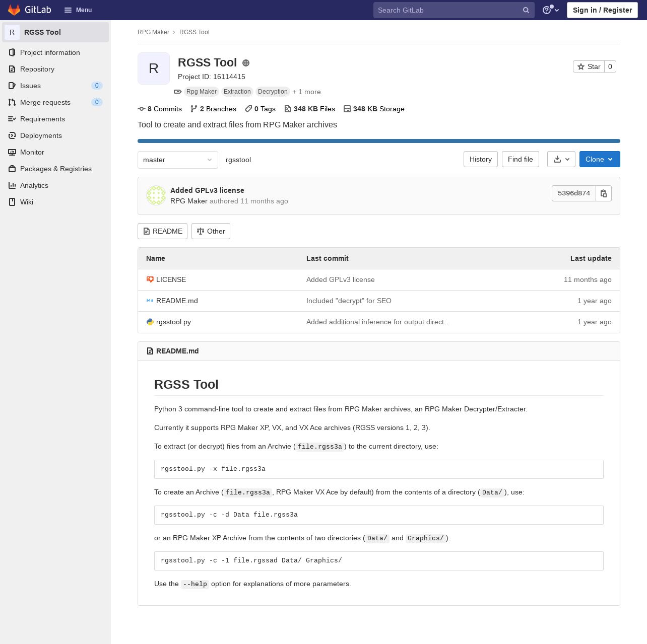Open the rgsstool.py file
Image resolution: width=647 pixels, height=644 pixels.
tap(173, 322)
